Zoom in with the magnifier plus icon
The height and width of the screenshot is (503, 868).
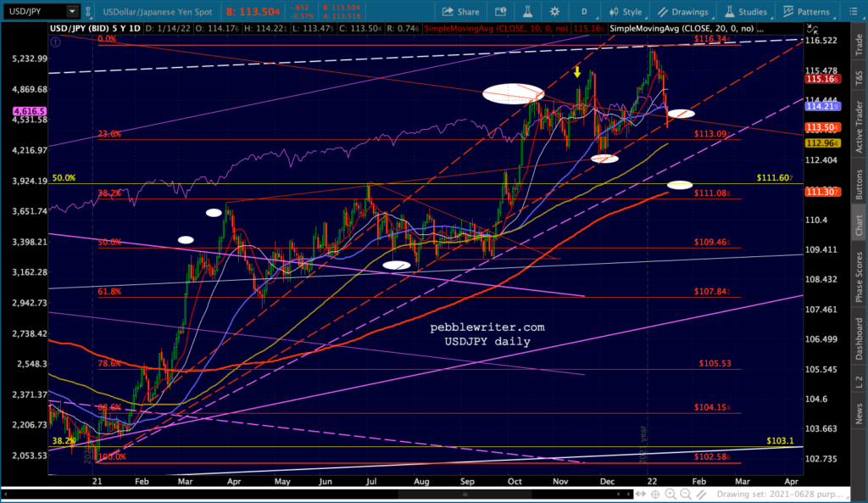tap(670, 495)
